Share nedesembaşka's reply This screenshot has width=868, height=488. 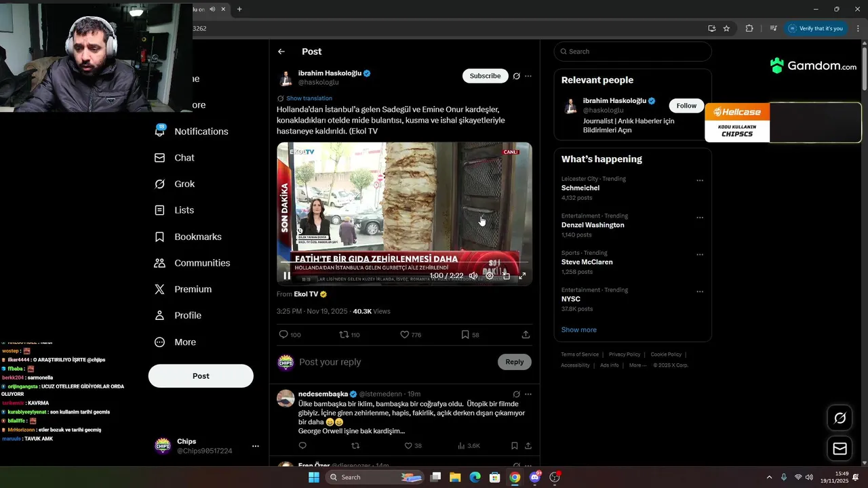(x=528, y=446)
